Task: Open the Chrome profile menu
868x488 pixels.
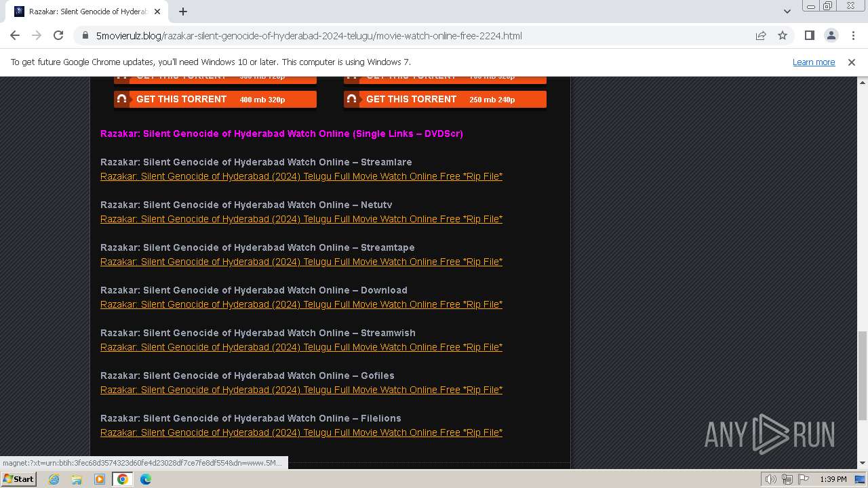Action: click(831, 35)
